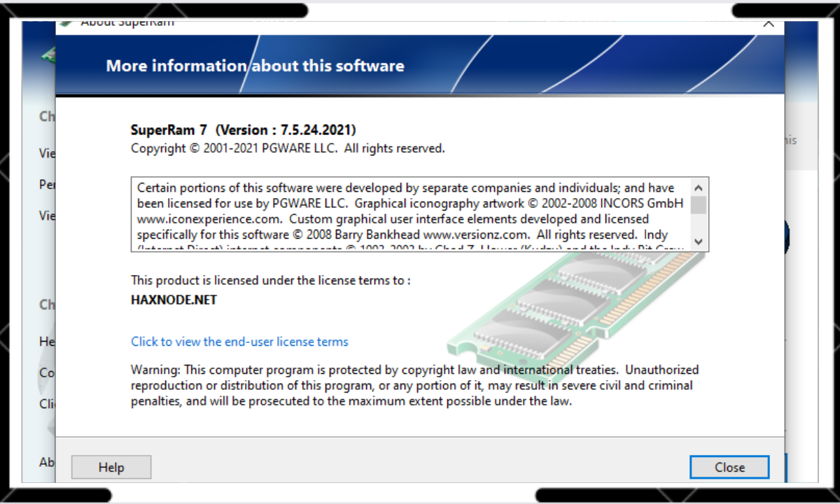Collapse the dialog using the top-right chevron
The height and width of the screenshot is (504, 840).
coord(768,23)
